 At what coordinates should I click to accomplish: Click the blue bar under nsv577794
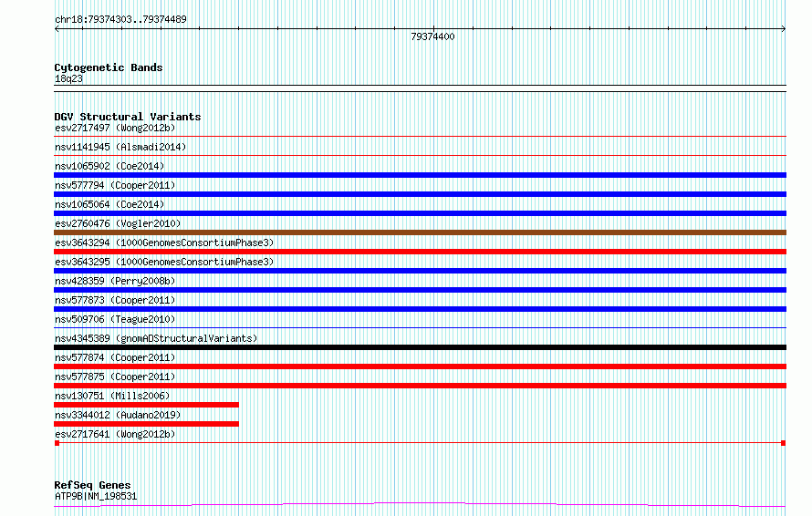pyautogui.click(x=420, y=194)
